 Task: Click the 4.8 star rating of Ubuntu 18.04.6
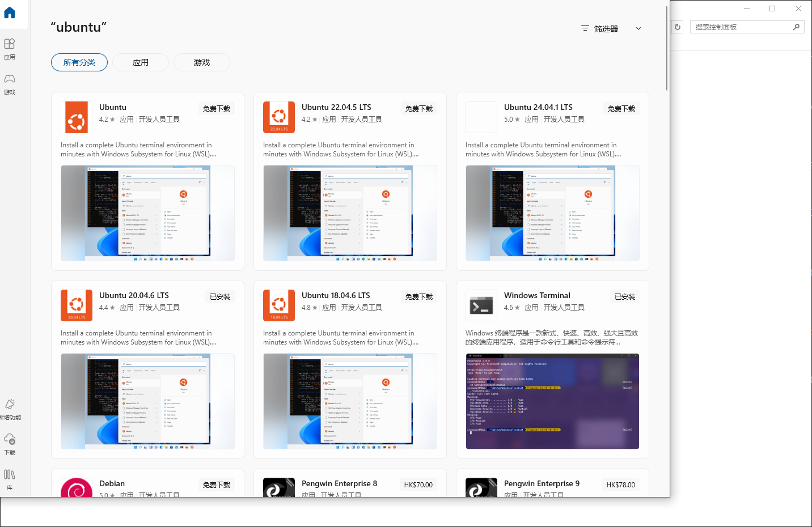[x=309, y=308]
